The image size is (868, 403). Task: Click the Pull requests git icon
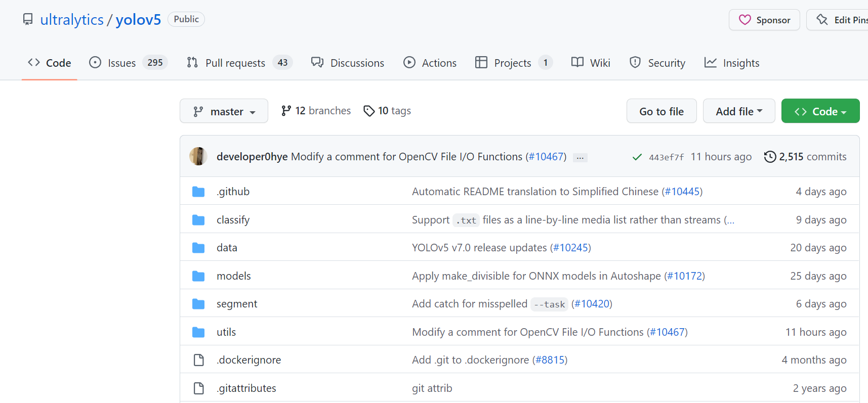point(192,62)
